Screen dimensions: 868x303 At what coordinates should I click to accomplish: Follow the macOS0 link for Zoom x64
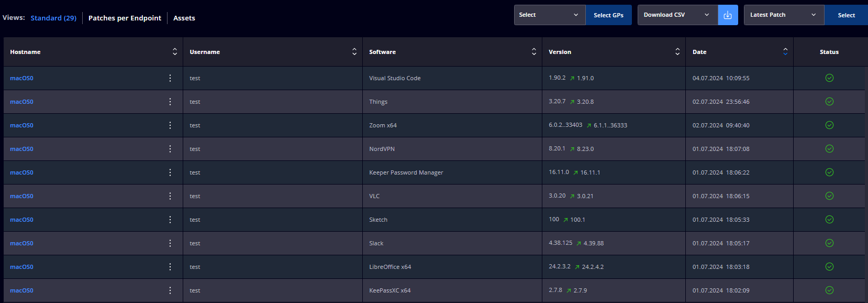coord(21,125)
